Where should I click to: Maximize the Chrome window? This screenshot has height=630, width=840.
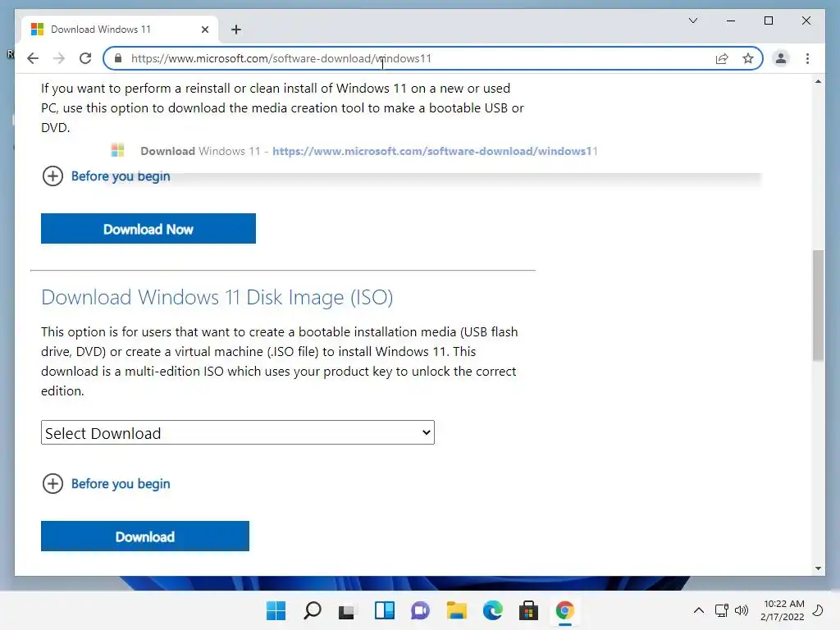pos(768,21)
